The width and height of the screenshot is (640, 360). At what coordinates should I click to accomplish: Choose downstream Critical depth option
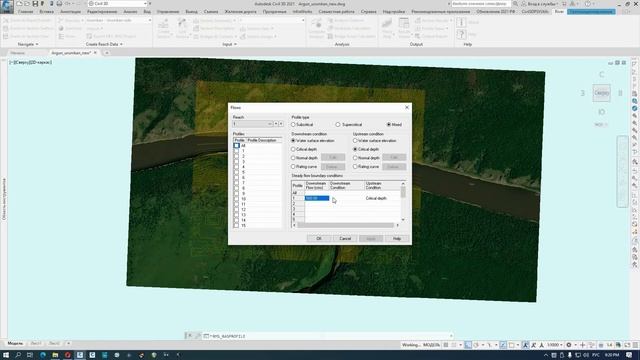tap(293, 149)
